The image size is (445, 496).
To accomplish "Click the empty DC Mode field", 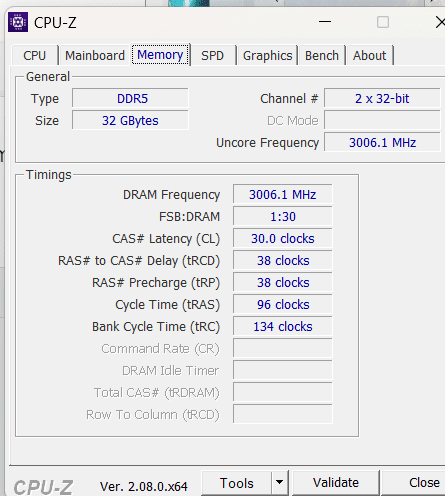I will click(382, 121).
